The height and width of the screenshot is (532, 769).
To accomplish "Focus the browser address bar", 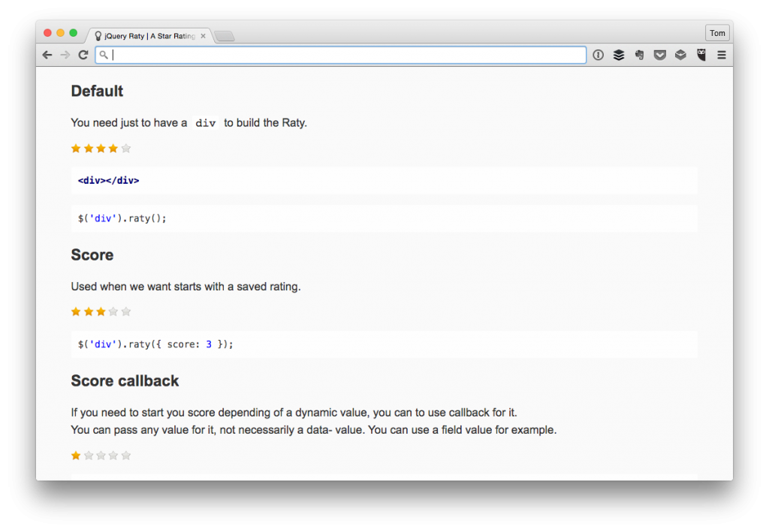I will tap(341, 55).
